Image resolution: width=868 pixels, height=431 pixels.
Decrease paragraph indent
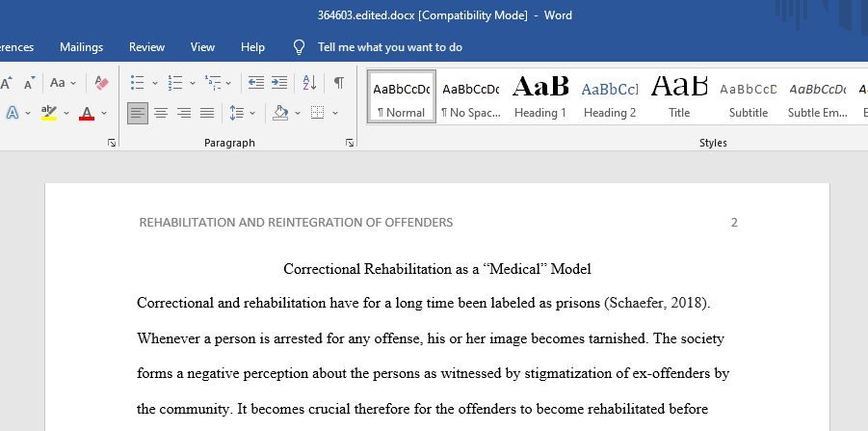coord(255,83)
